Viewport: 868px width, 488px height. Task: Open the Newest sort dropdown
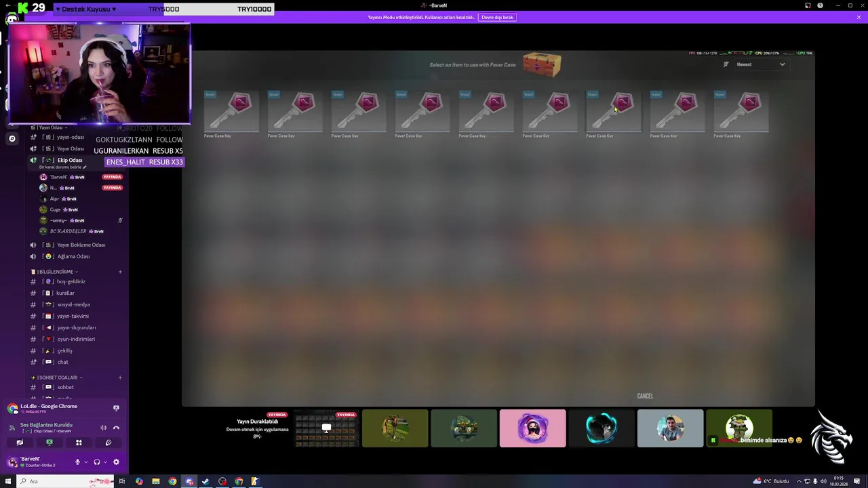click(x=761, y=64)
